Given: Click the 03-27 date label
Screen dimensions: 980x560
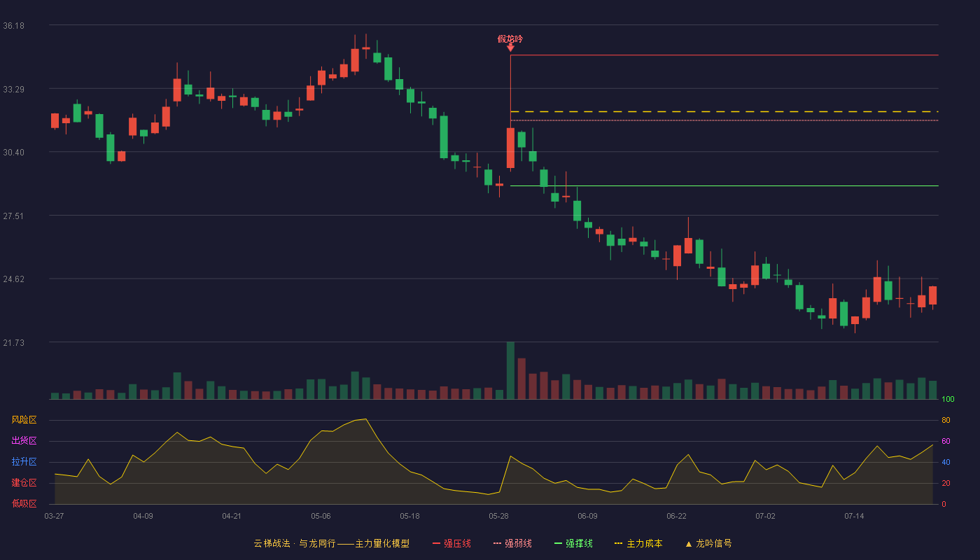Looking at the screenshot, I should [x=54, y=516].
